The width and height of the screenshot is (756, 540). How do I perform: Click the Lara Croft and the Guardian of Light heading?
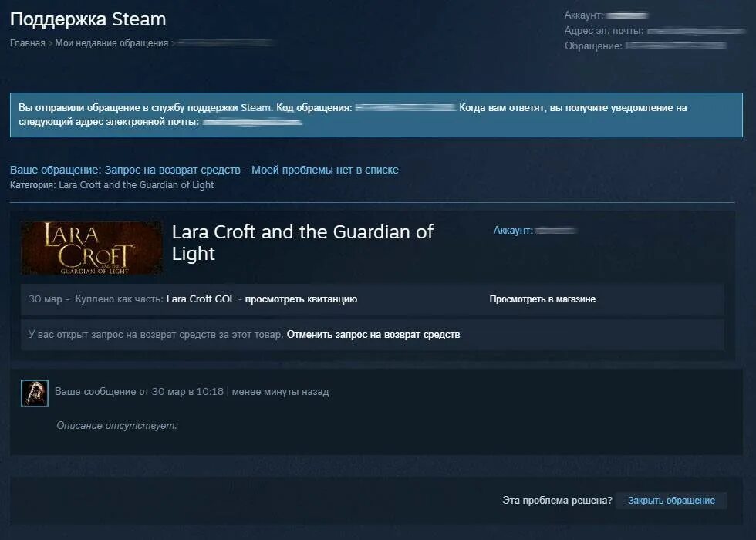302,242
